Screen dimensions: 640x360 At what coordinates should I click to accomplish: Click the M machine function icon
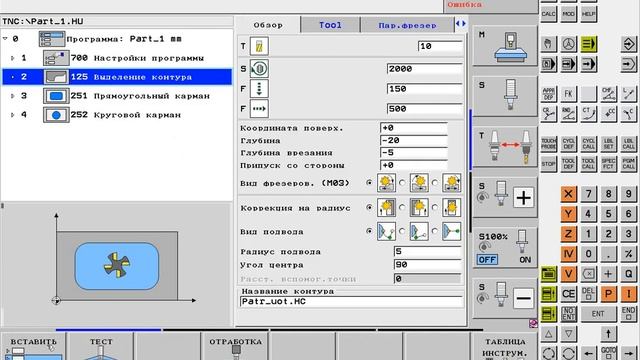point(505,45)
